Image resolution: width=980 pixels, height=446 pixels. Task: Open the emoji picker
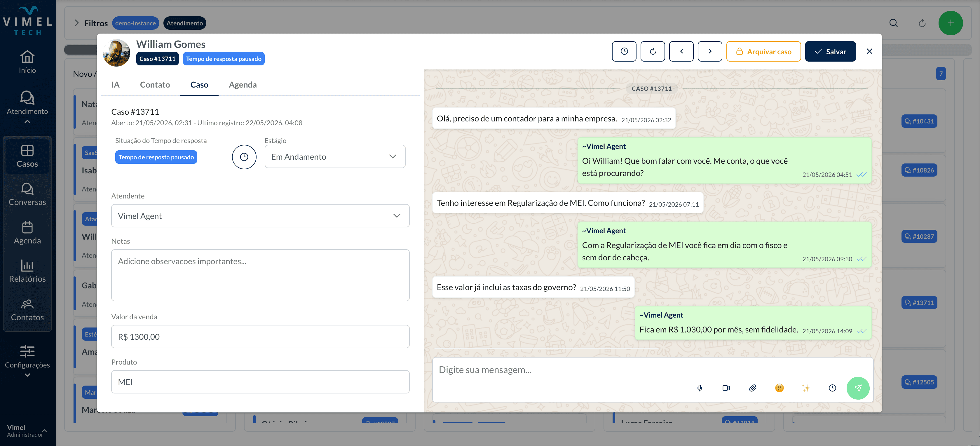[779, 388]
